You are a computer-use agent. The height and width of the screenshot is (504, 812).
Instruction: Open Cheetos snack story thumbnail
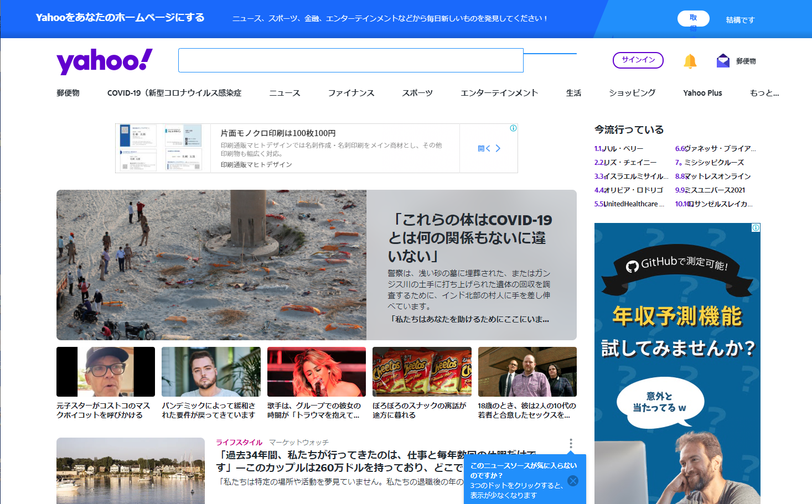422,372
